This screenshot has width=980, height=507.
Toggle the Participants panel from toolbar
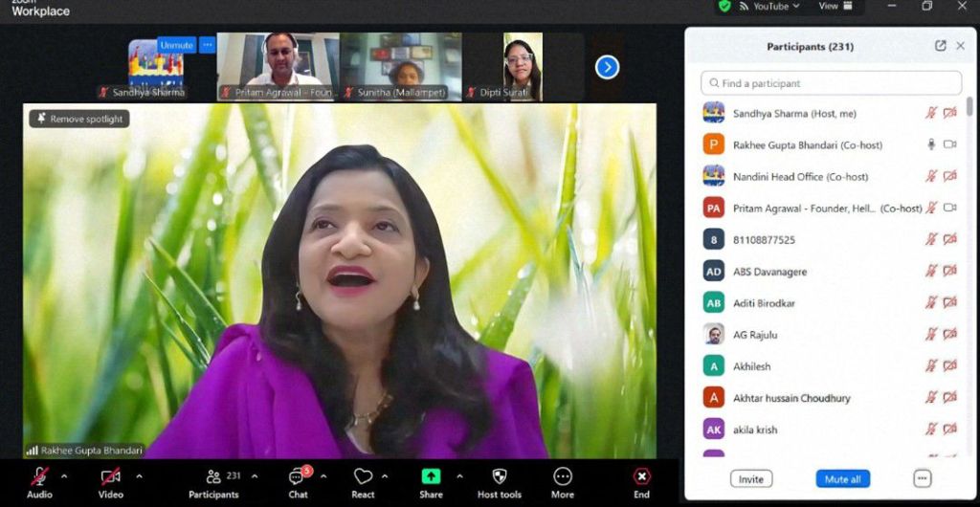(213, 477)
